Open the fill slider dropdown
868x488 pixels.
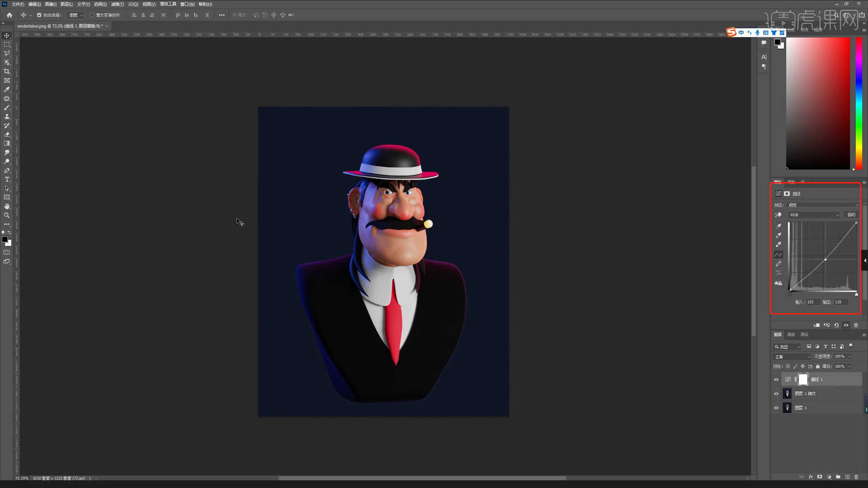pos(850,366)
